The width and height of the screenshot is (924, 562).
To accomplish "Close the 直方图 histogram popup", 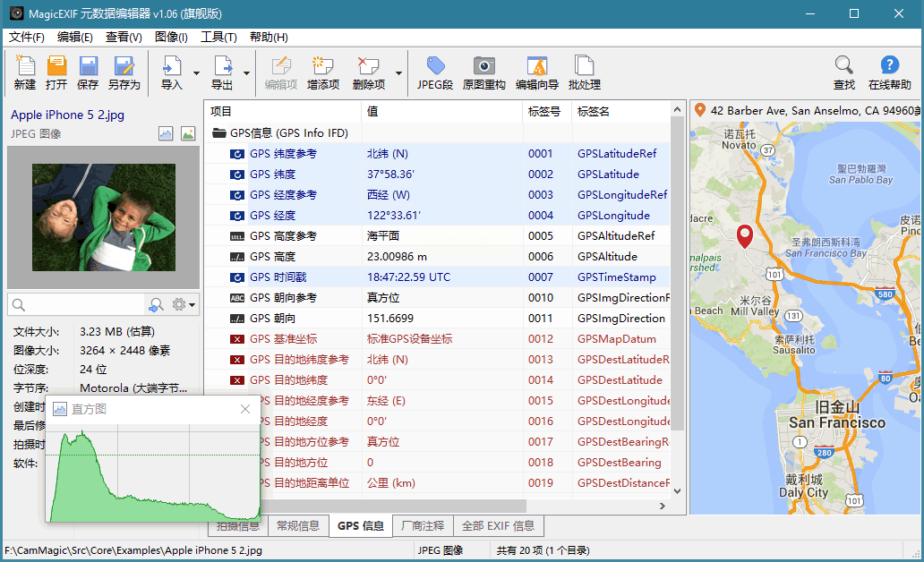I will pyautogui.click(x=245, y=409).
